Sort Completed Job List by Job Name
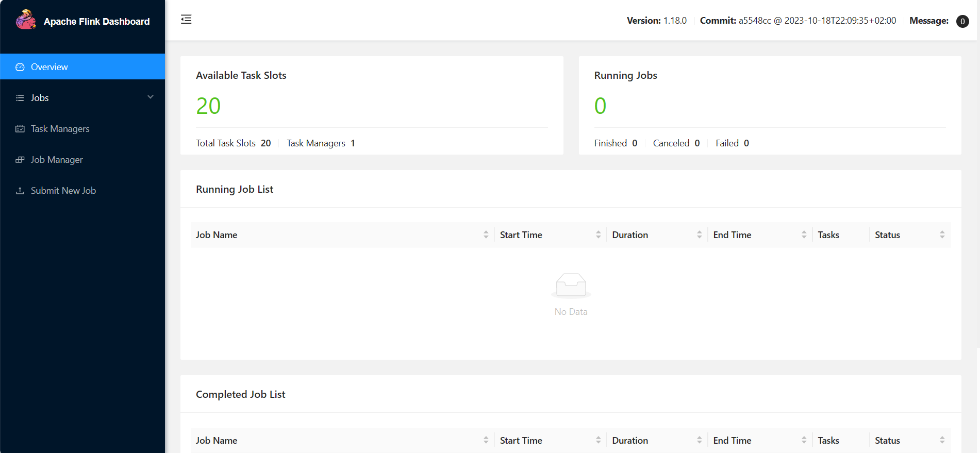The image size is (980, 453). point(486,441)
